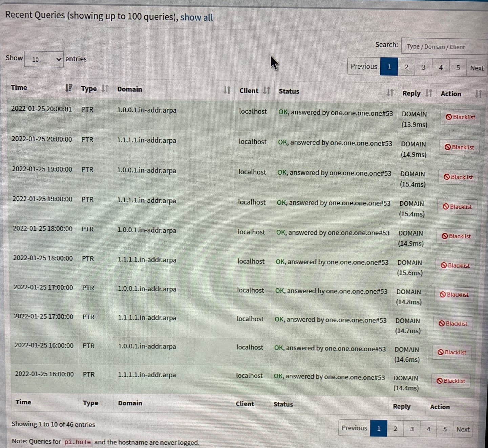
Task: Go to page 4 in the bottom pagination
Action: point(428,429)
